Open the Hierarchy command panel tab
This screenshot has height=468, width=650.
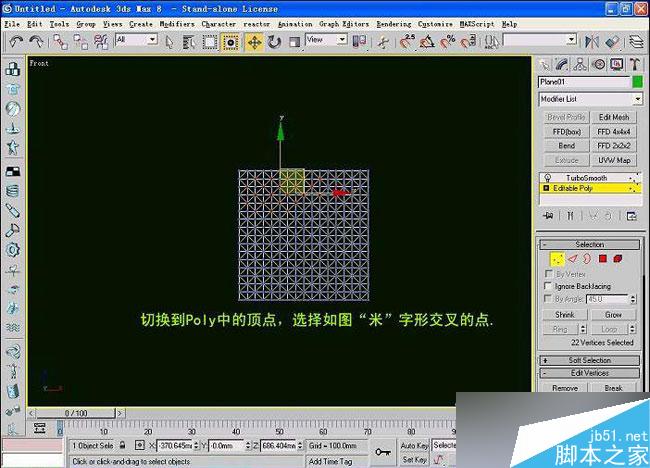point(580,64)
